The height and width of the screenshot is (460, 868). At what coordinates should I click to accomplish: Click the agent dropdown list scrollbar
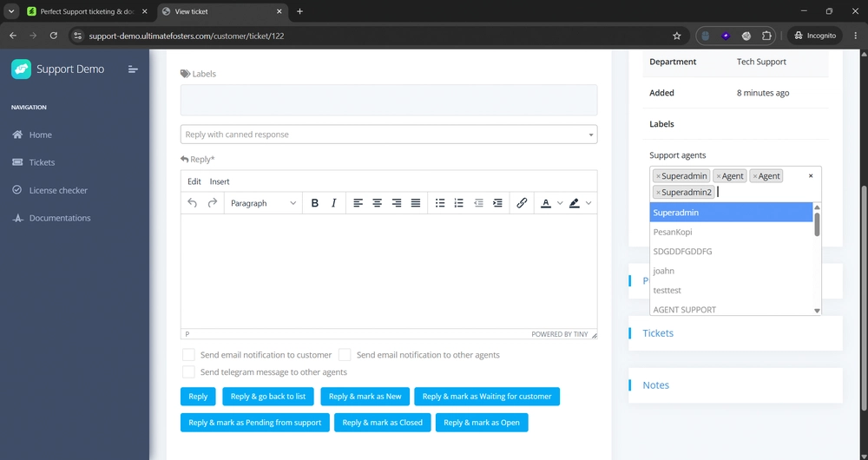[x=817, y=225]
